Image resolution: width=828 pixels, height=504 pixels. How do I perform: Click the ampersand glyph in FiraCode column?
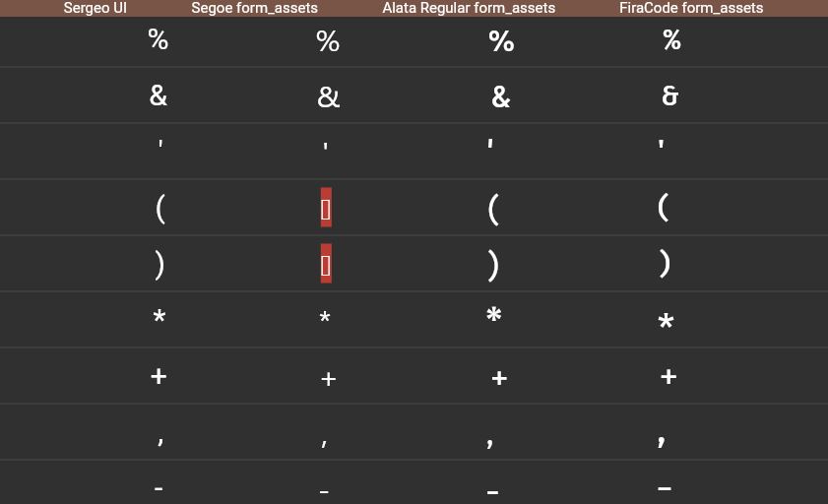(x=669, y=95)
